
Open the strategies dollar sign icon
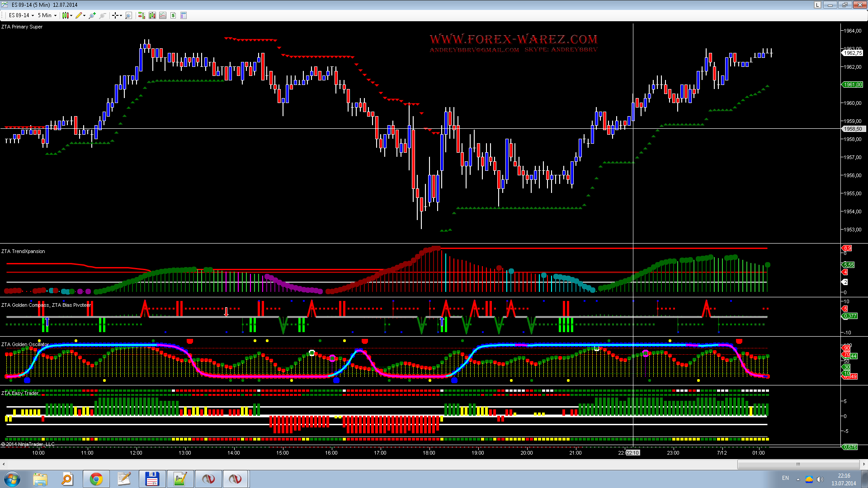(x=173, y=15)
